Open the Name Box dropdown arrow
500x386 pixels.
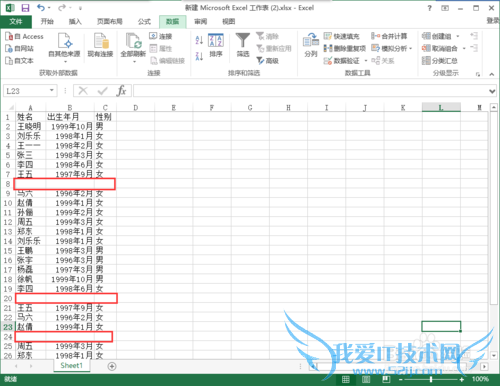tap(52, 90)
